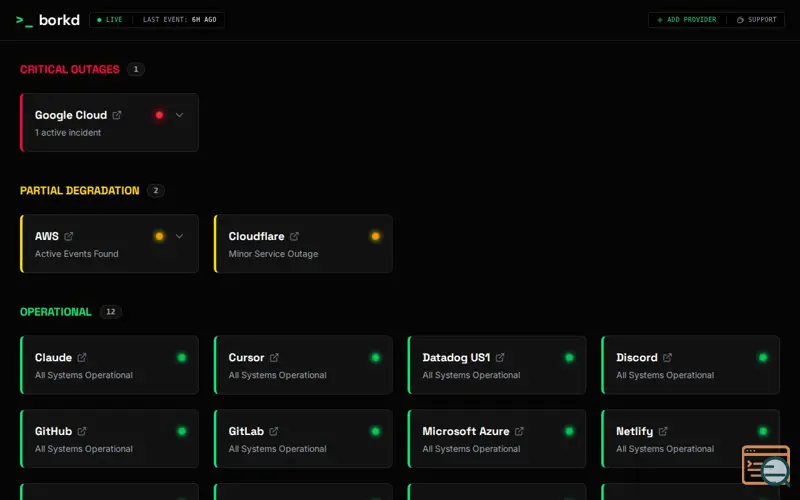This screenshot has width=800, height=500.
Task: Click '1 active incident' text
Action: 68,133
